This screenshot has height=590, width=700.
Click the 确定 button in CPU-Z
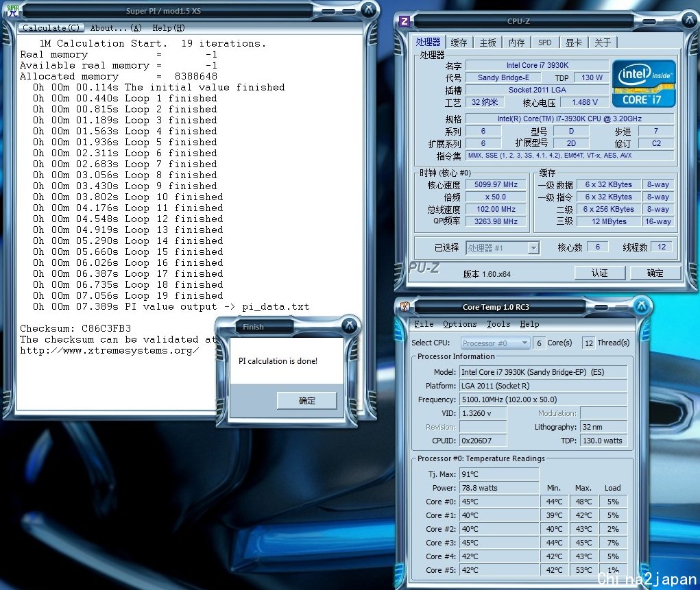[x=655, y=273]
